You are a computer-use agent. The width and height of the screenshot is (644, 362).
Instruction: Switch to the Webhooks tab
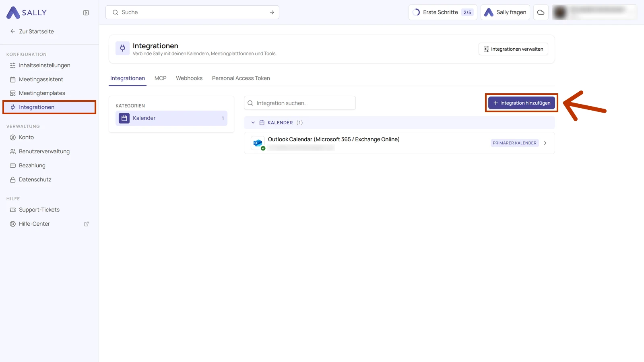point(189,78)
